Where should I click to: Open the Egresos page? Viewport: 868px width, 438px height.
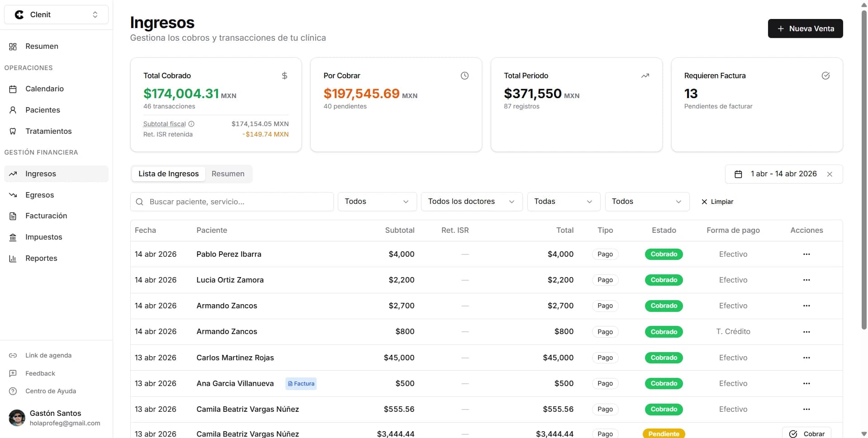[56, 195]
